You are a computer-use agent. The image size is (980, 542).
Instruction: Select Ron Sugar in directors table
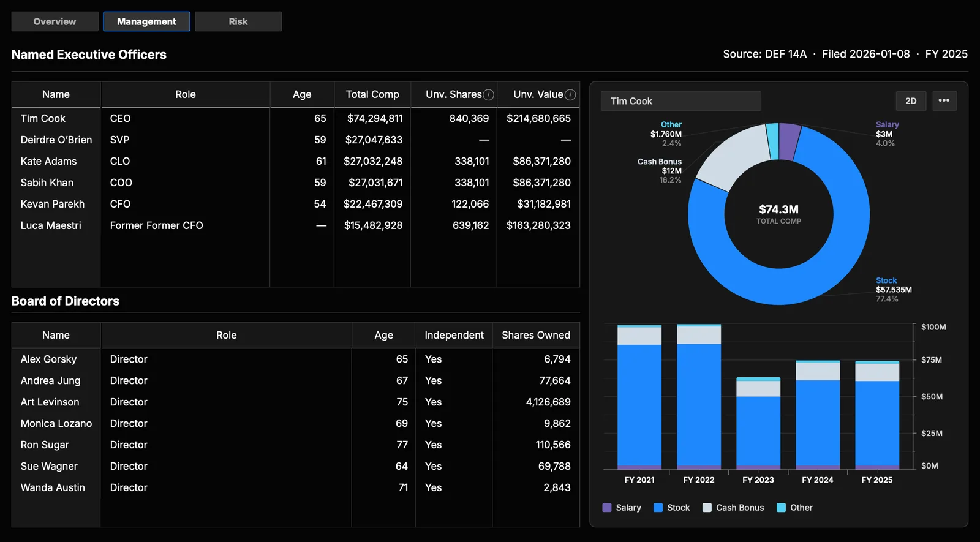click(296, 445)
